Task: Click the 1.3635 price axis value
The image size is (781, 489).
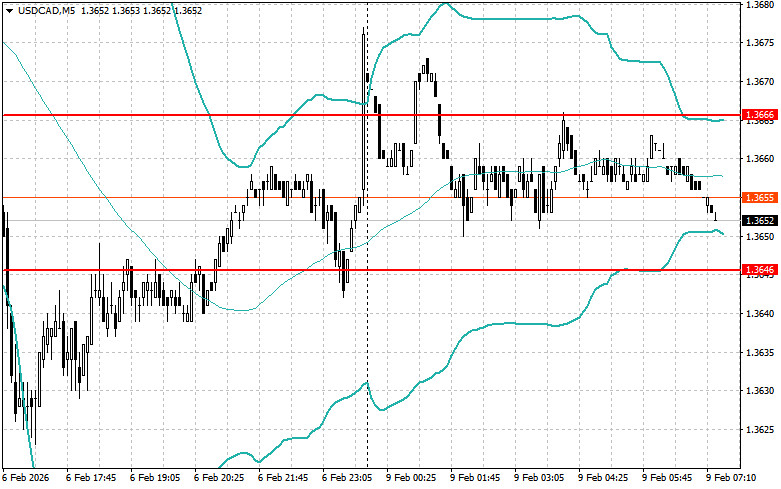Action: click(760, 353)
